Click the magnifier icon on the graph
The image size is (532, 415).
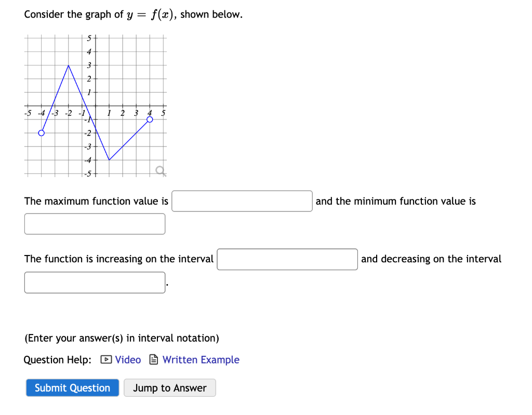point(160,169)
